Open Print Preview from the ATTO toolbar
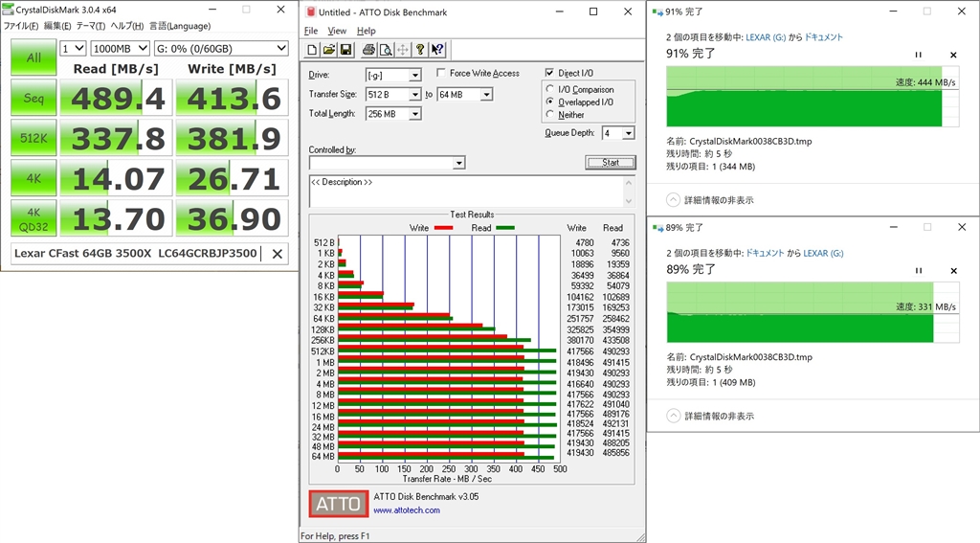Screen dimensions: 980x543 tap(385, 50)
